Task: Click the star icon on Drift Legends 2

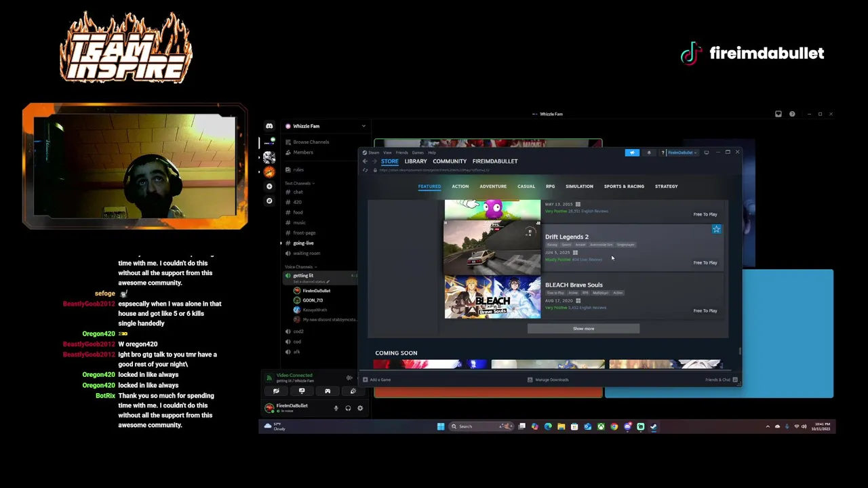Action: (716, 229)
